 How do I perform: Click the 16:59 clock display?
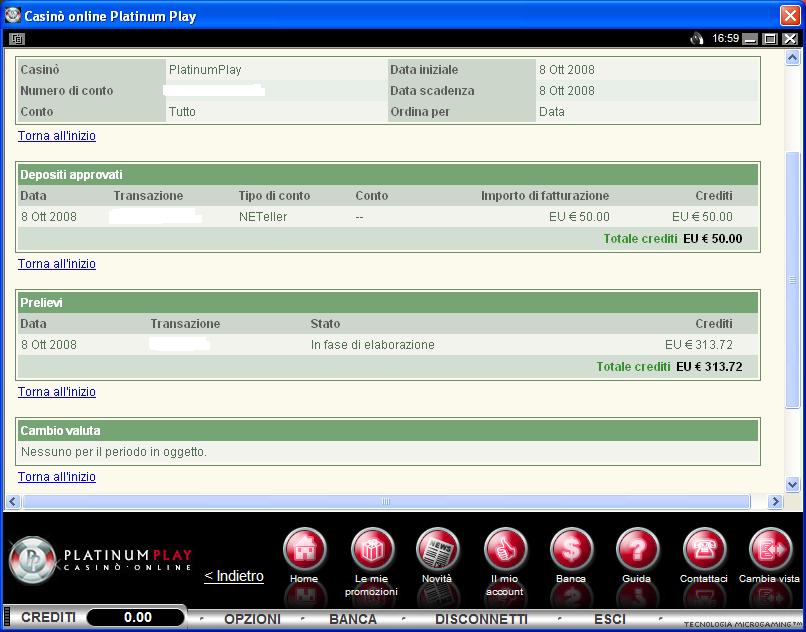coord(725,39)
